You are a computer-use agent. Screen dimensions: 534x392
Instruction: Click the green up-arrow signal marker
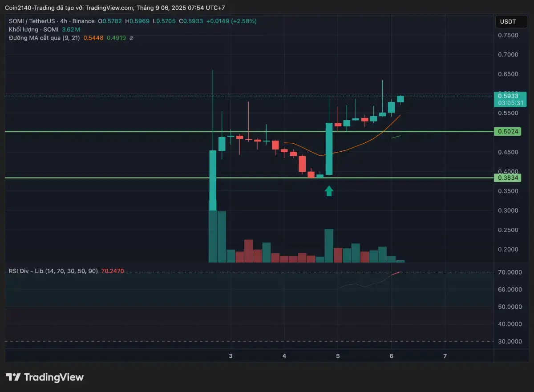pos(329,191)
